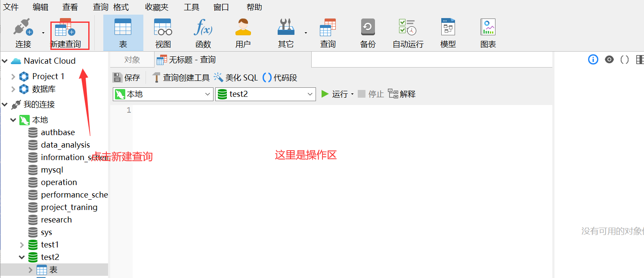Open the test2 database dropdown
The image size is (644, 278).
coord(310,94)
